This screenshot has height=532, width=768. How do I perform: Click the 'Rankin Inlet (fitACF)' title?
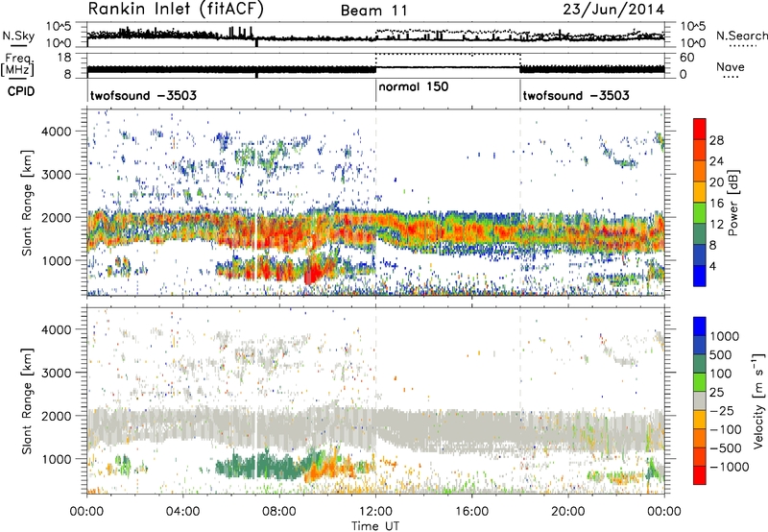(177, 10)
